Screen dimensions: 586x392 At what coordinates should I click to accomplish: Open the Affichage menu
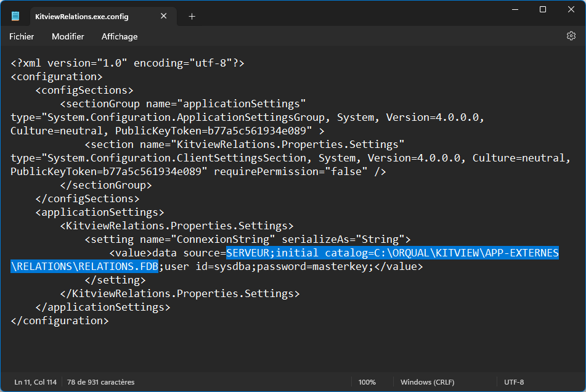pos(120,36)
